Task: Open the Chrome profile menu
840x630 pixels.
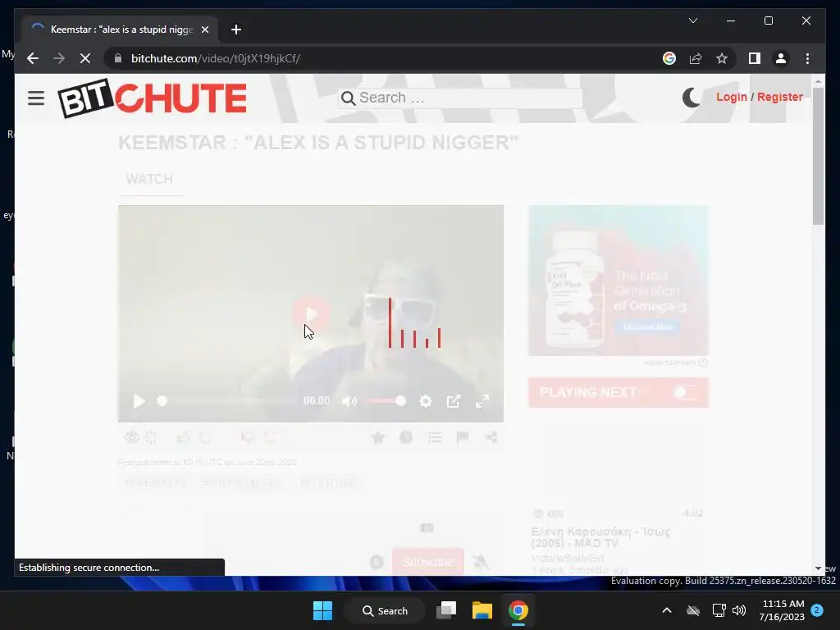Action: [781, 58]
